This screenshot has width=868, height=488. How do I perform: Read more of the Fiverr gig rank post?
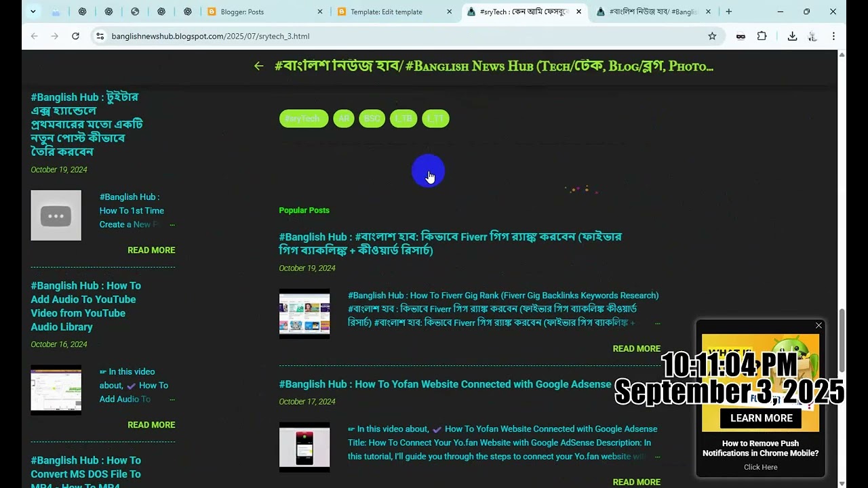click(x=636, y=348)
